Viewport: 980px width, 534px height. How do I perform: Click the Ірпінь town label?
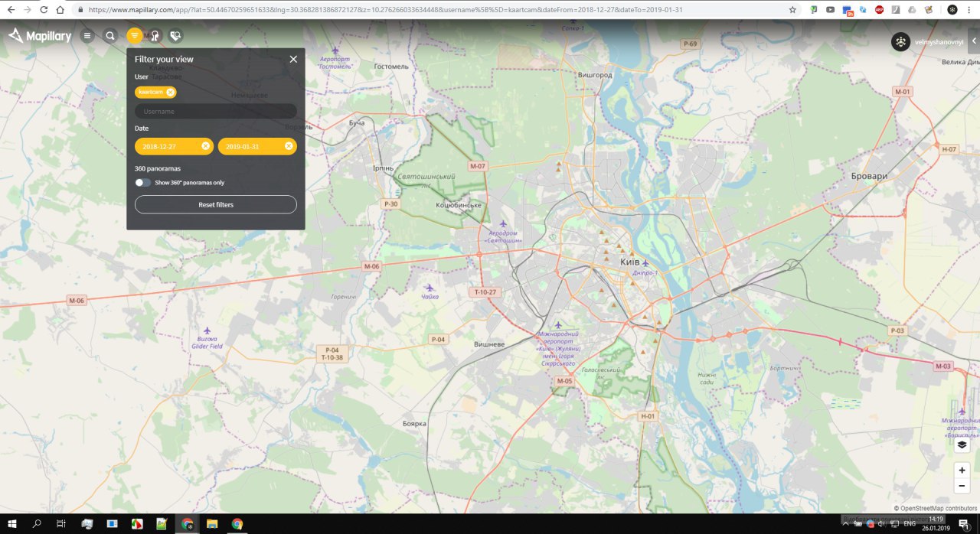[x=383, y=168]
